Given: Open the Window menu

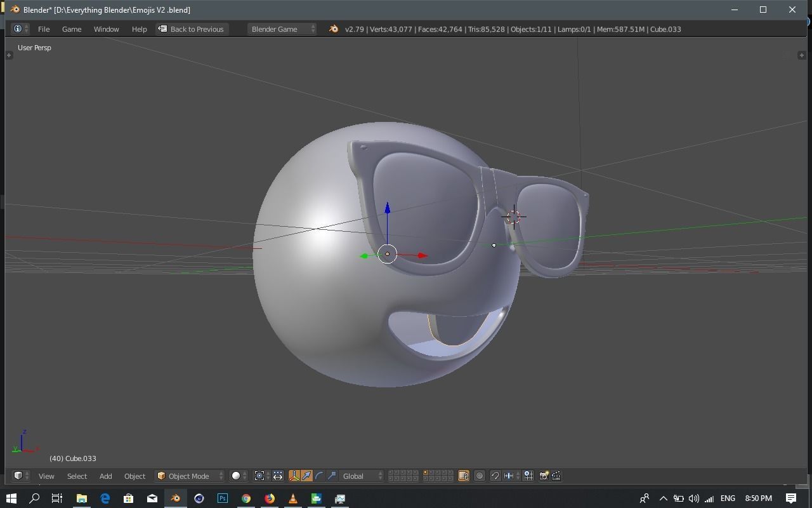Looking at the screenshot, I should pos(106,29).
